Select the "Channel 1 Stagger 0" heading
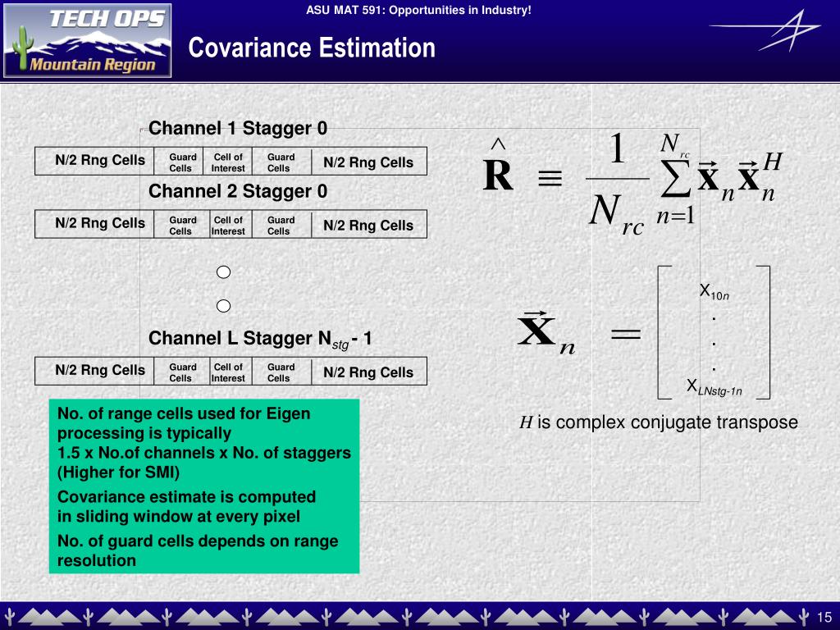Viewport: 840px width, 630px height. tap(238, 128)
